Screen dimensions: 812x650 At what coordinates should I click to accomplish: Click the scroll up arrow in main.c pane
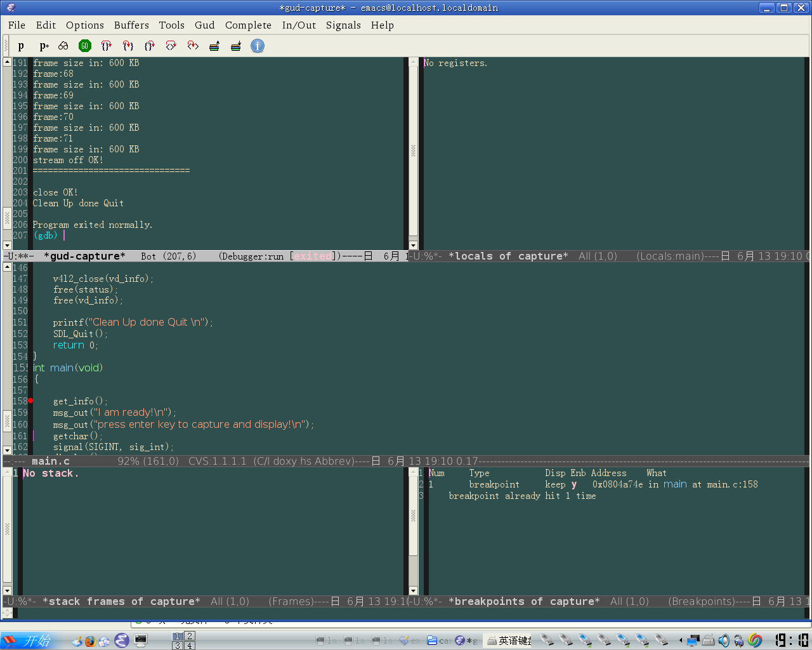point(7,267)
